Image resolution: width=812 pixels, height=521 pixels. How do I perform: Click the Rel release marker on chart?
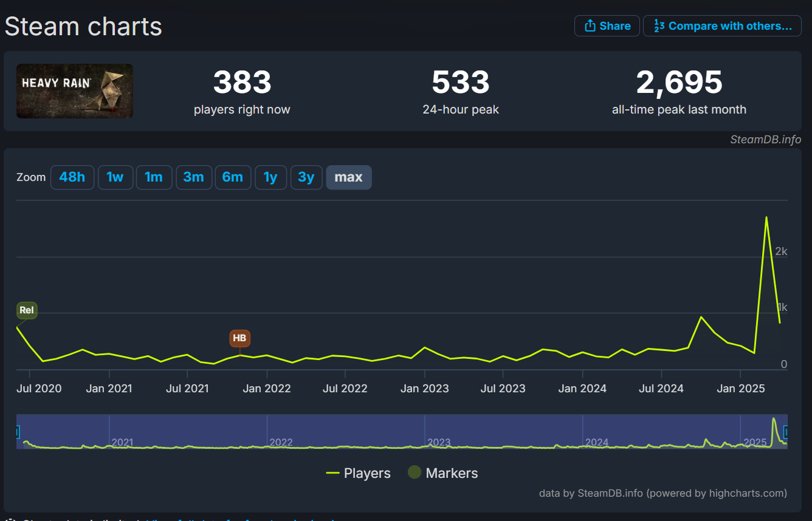point(27,310)
